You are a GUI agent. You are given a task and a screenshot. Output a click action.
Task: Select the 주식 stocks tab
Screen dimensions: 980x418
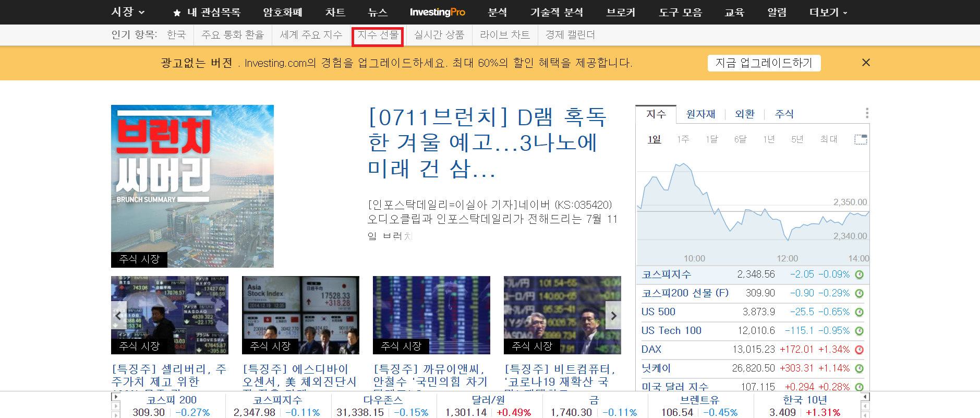click(x=784, y=114)
